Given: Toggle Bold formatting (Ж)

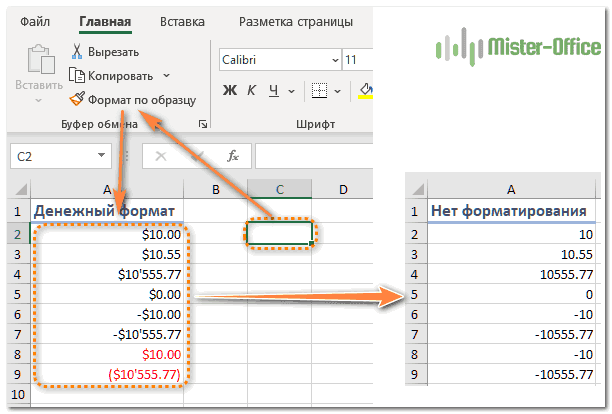Looking at the screenshot, I should tap(229, 92).
